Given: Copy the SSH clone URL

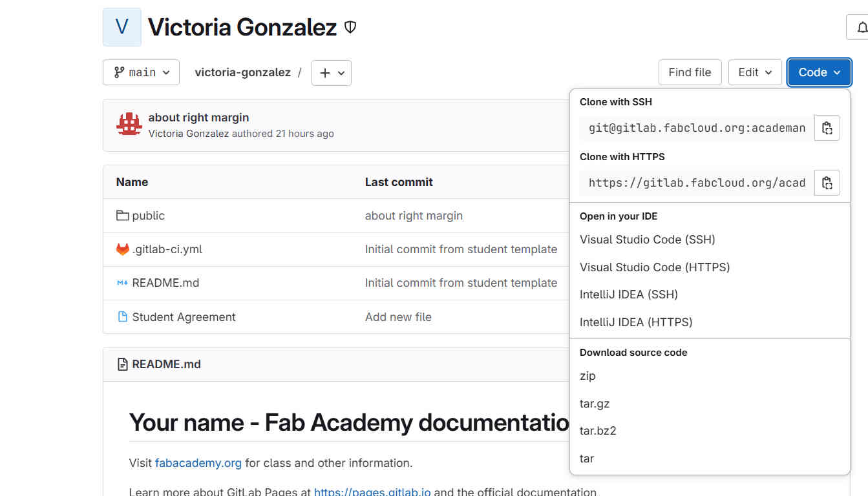Looking at the screenshot, I should point(827,128).
